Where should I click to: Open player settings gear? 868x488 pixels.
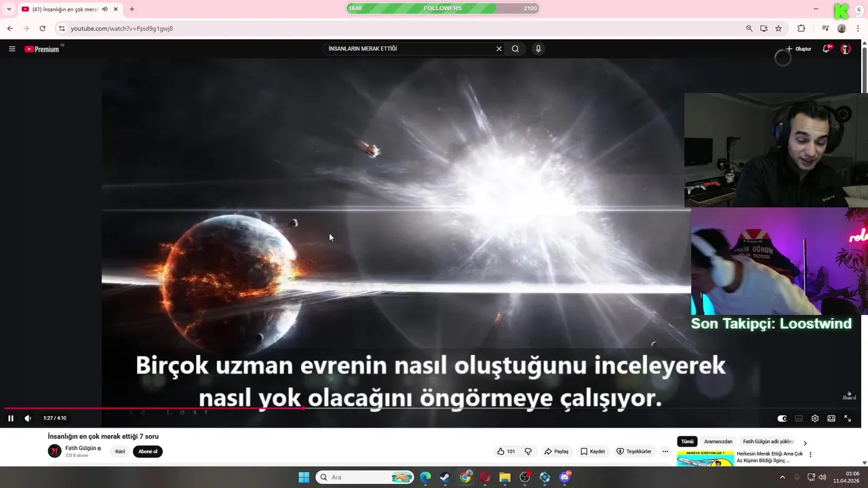[x=815, y=418]
